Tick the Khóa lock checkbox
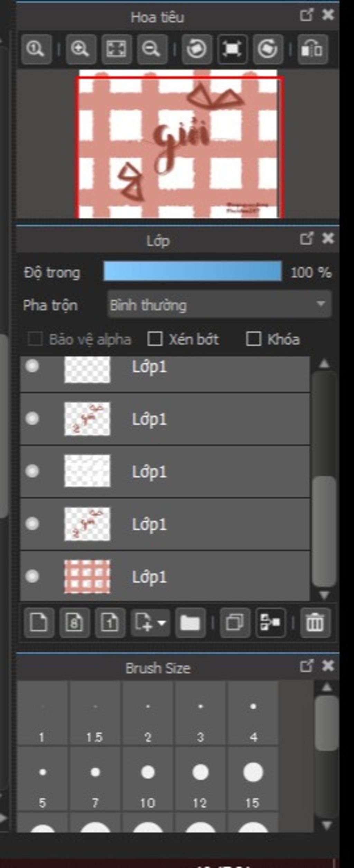This screenshot has width=354, height=868. tap(253, 339)
